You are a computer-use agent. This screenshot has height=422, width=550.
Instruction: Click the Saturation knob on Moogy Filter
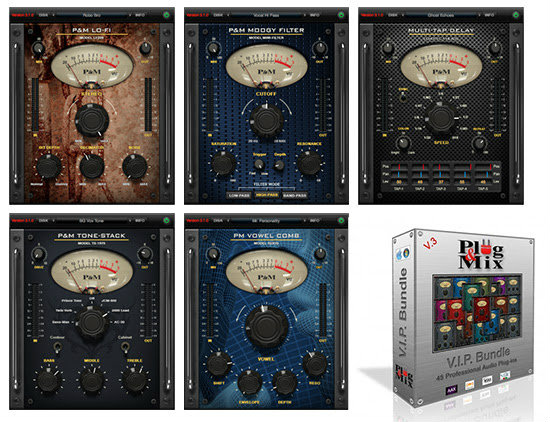(223, 163)
